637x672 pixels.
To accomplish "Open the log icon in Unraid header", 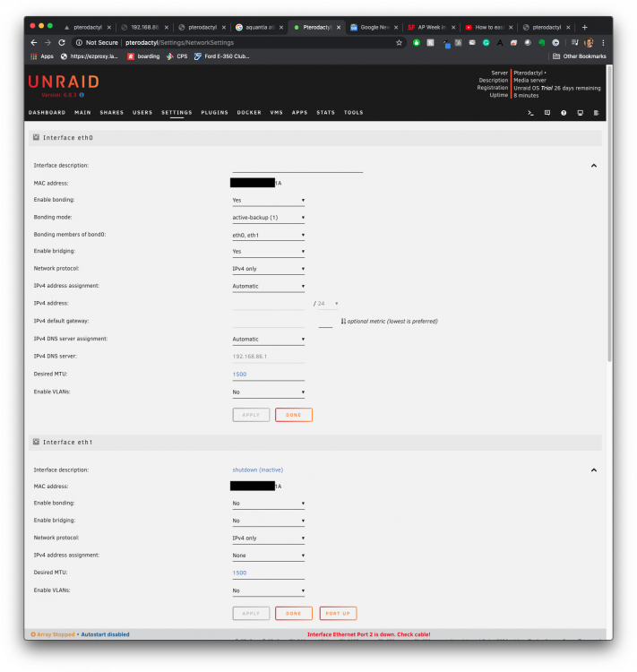I will [597, 113].
